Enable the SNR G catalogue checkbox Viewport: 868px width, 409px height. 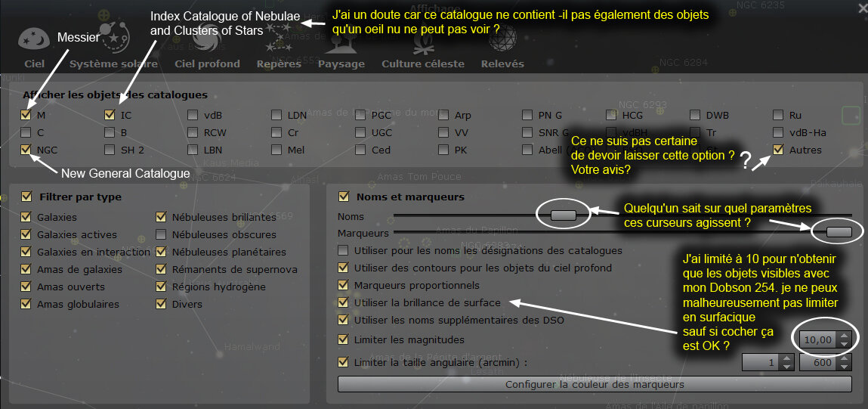tap(527, 132)
